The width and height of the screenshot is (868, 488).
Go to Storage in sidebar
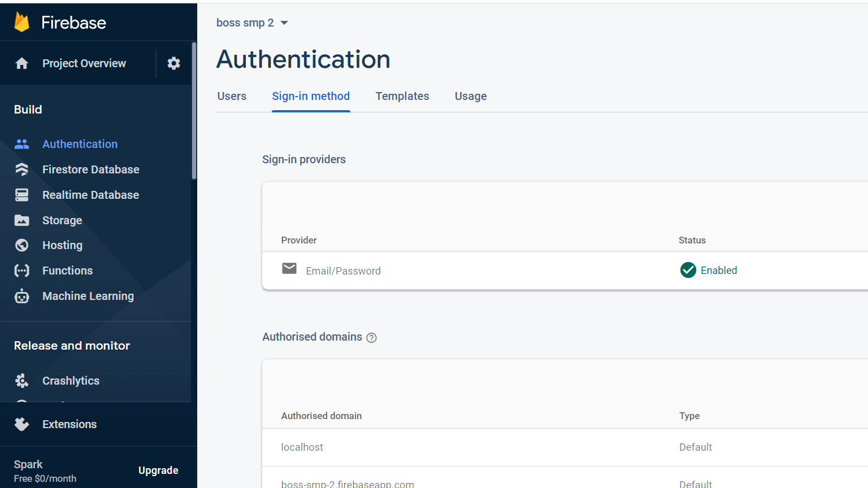tap(62, 220)
